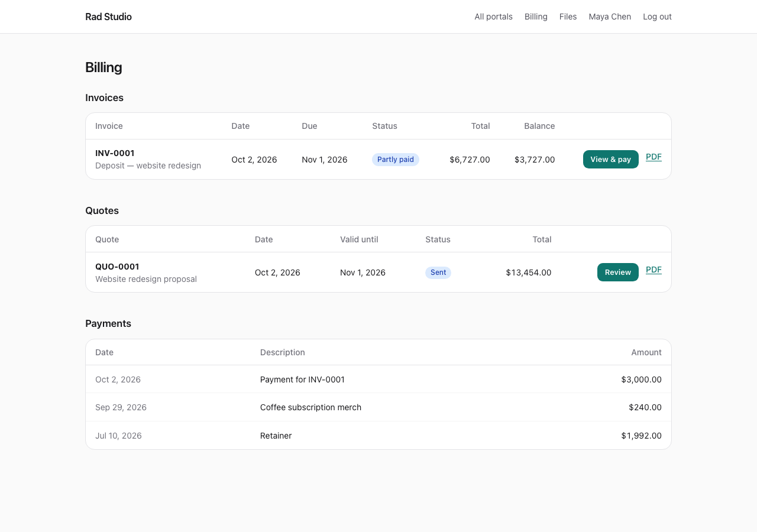Download the PDF for quote QUO-0001
Screen dimensions: 757x532
654,270
